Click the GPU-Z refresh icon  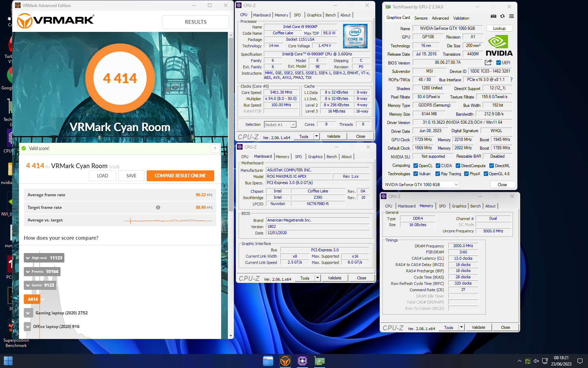pyautogui.click(x=502, y=16)
